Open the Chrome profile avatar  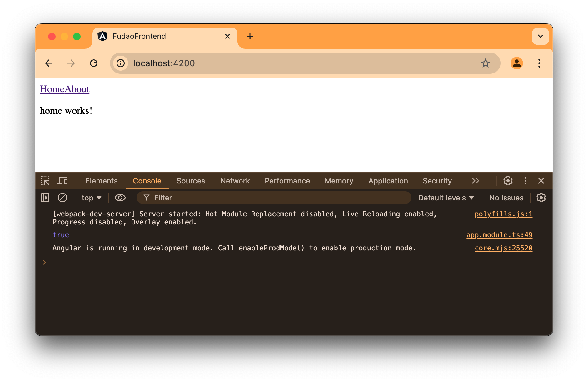517,63
